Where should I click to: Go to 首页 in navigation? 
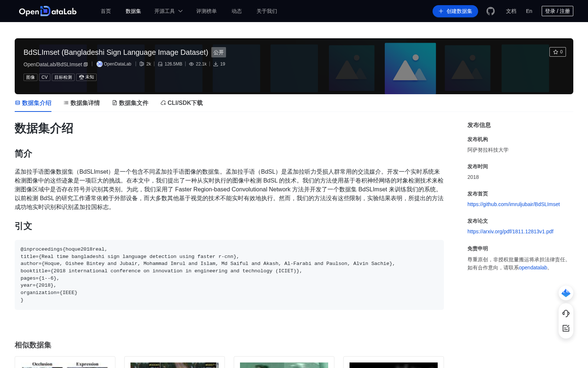coord(106,11)
